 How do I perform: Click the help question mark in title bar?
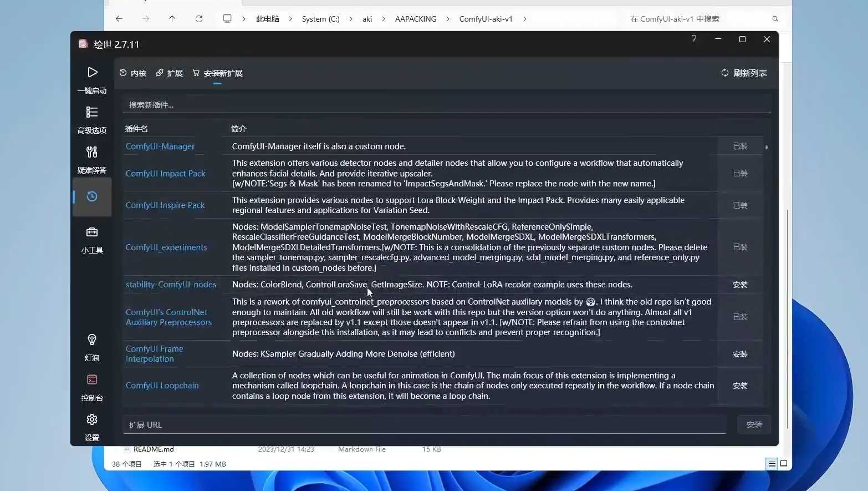tap(693, 39)
